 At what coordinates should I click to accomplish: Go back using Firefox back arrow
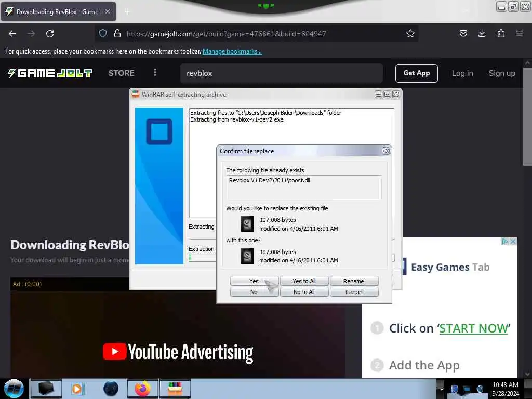pos(12,34)
